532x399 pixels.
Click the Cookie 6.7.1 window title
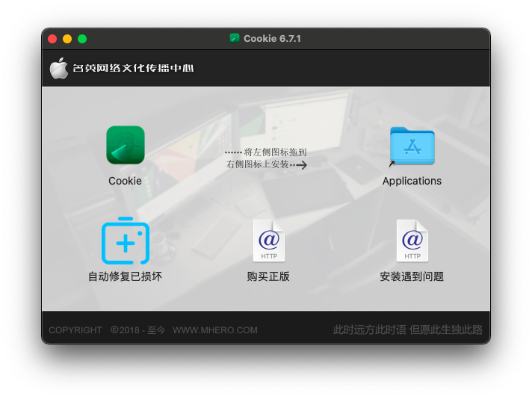point(272,39)
